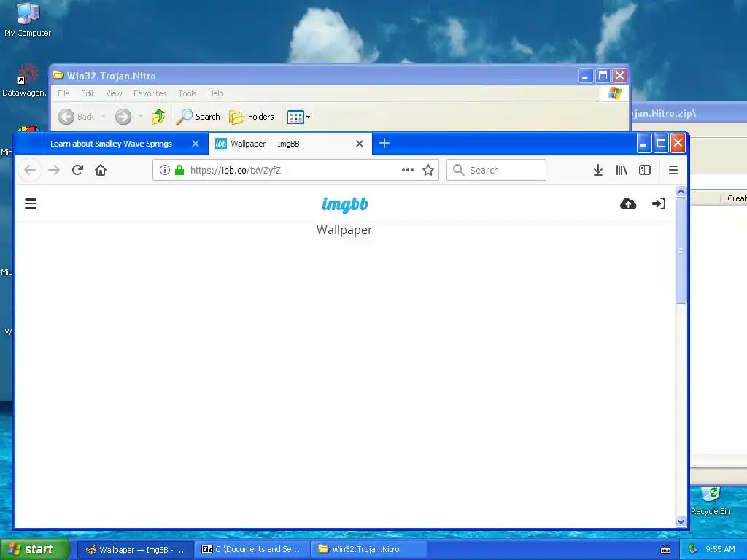Click Explorer Up folder icon
The height and width of the screenshot is (560, 747).
pos(158,117)
